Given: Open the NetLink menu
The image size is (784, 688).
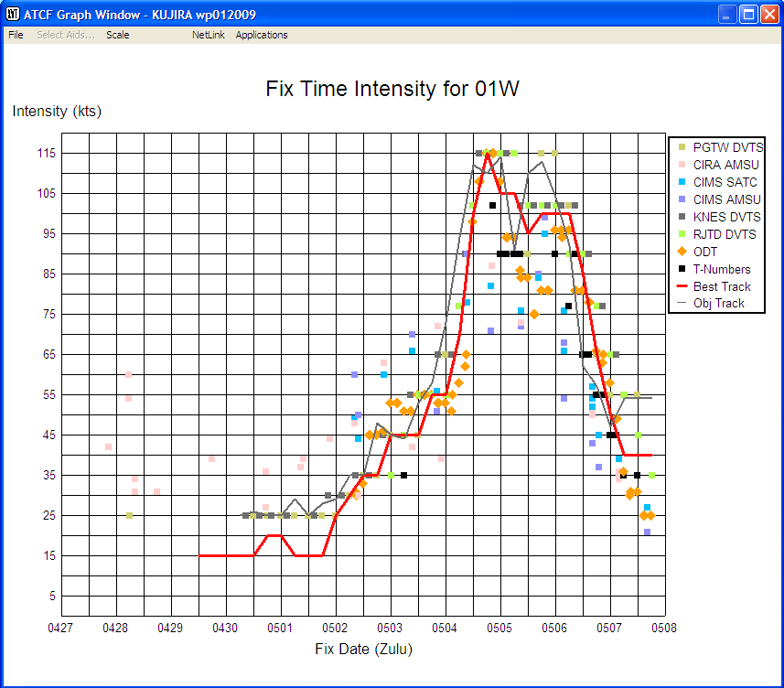Looking at the screenshot, I should (x=208, y=35).
